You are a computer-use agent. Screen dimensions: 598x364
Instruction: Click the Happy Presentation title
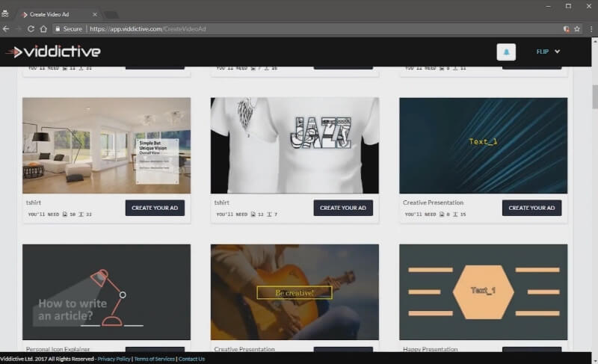click(431, 349)
